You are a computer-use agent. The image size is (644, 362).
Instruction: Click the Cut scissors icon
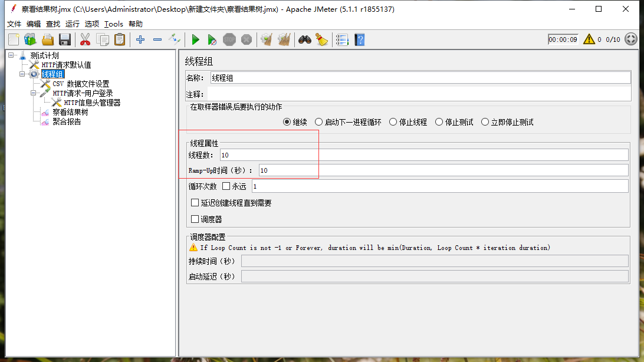(85, 40)
